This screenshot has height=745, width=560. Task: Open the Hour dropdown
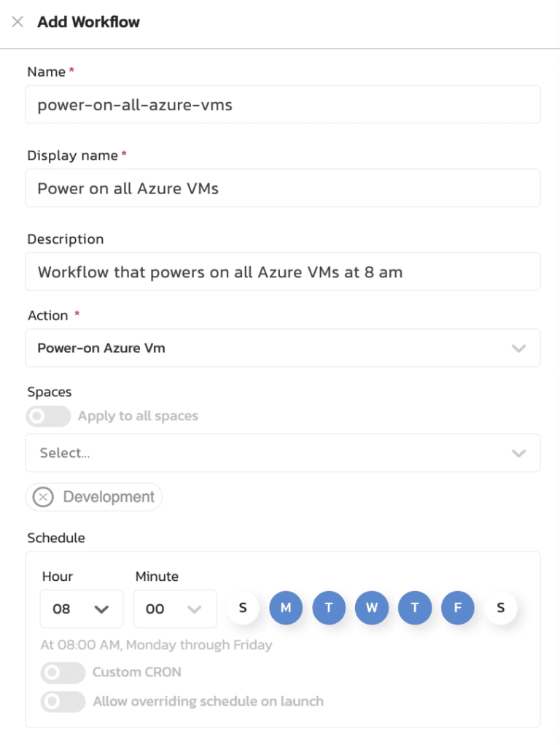[x=81, y=609]
